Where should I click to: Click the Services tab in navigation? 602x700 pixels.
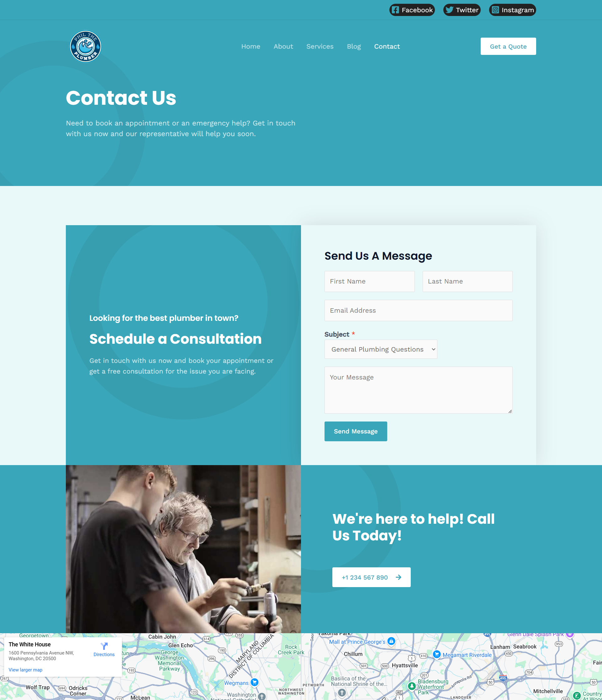pos(319,46)
